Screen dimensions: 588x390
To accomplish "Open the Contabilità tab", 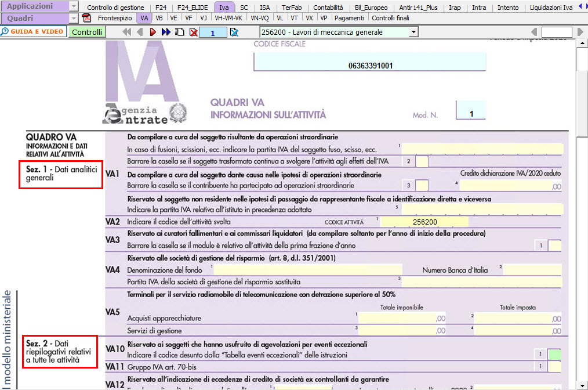I will tap(328, 8).
